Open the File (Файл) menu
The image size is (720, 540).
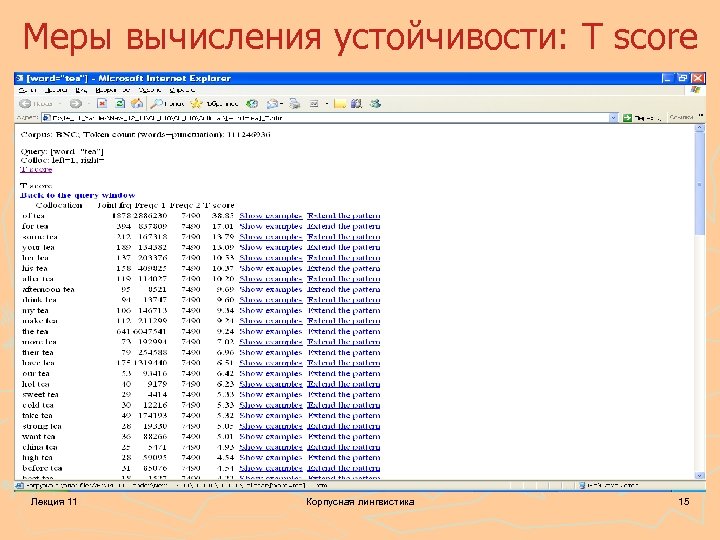pos(28,90)
